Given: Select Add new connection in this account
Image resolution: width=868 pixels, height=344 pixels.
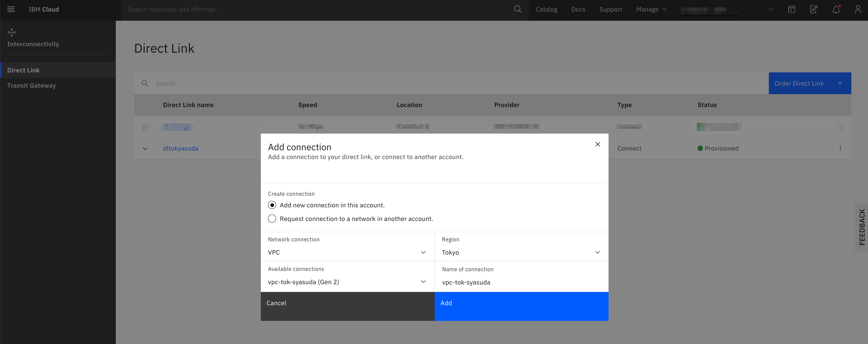Looking at the screenshot, I should (272, 205).
